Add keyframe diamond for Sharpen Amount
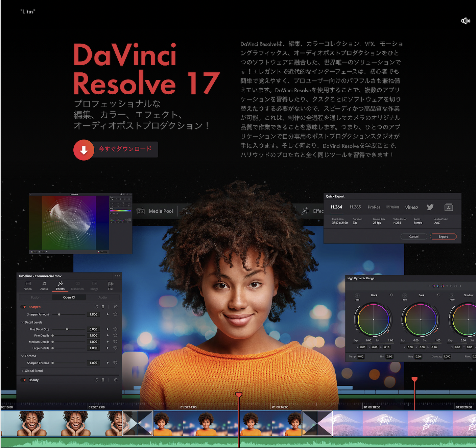This screenshot has height=448, width=476. 108,314
